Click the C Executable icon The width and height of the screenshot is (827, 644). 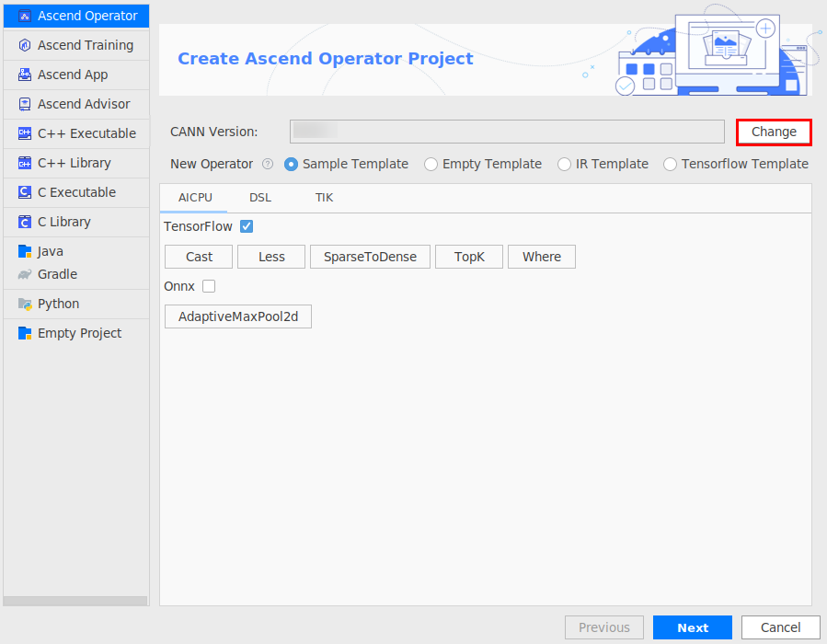(x=25, y=192)
